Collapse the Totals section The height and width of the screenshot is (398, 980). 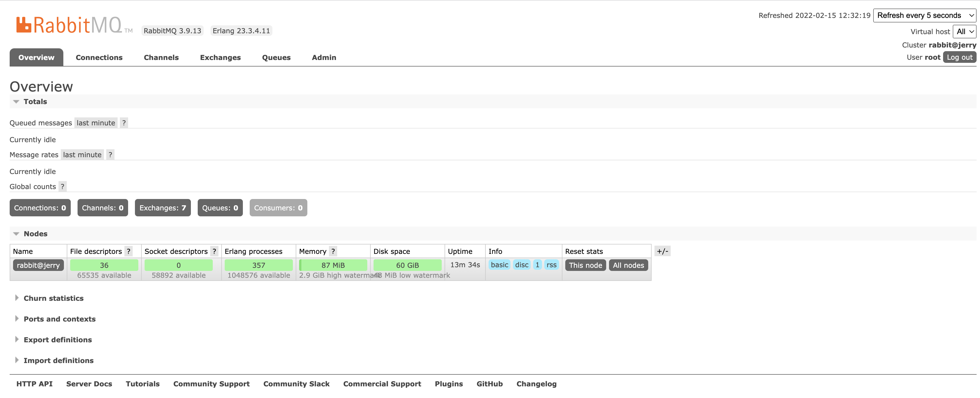[x=35, y=102]
